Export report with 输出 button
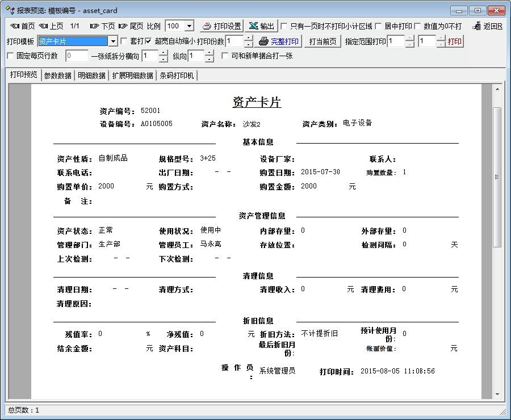 point(262,26)
